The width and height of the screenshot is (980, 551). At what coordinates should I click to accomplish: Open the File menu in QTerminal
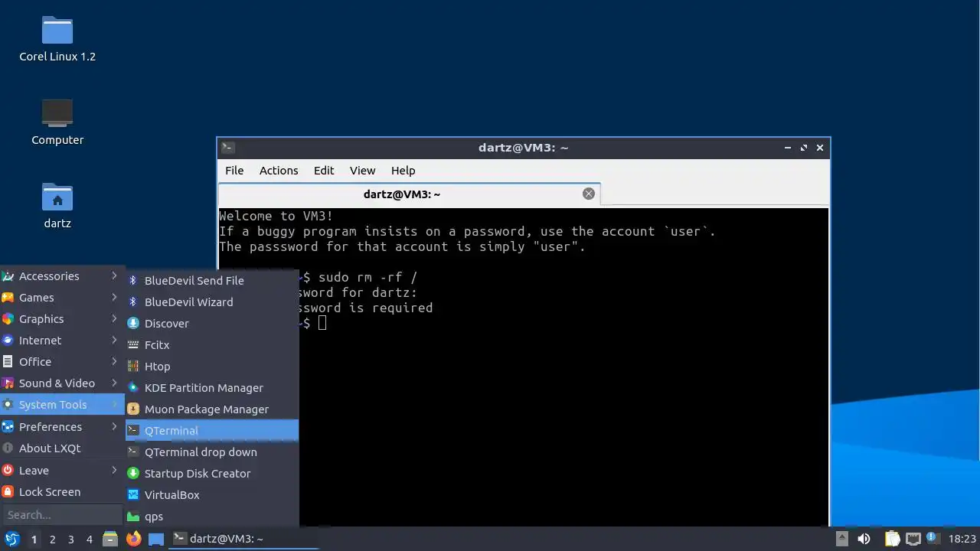click(234, 171)
